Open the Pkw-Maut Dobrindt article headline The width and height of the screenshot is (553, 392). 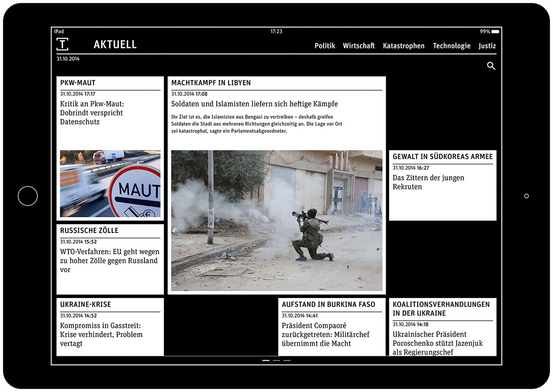[92, 113]
